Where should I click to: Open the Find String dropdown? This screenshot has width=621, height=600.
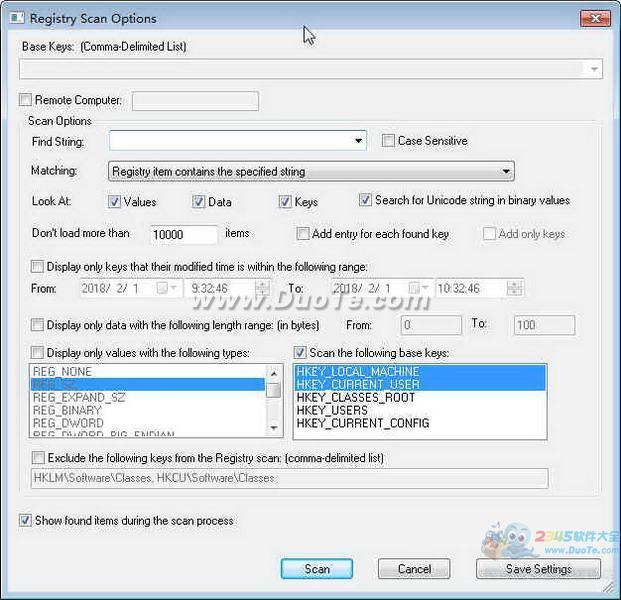(x=359, y=142)
